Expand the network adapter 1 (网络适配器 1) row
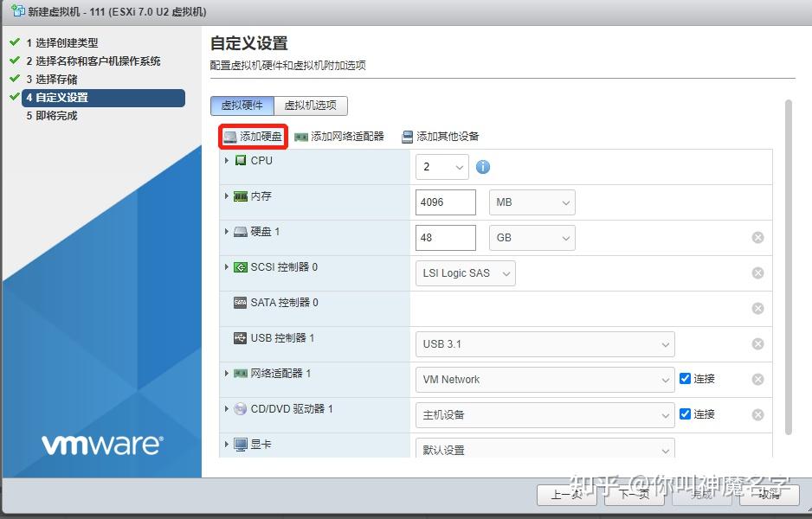812x519 pixels. [226, 373]
